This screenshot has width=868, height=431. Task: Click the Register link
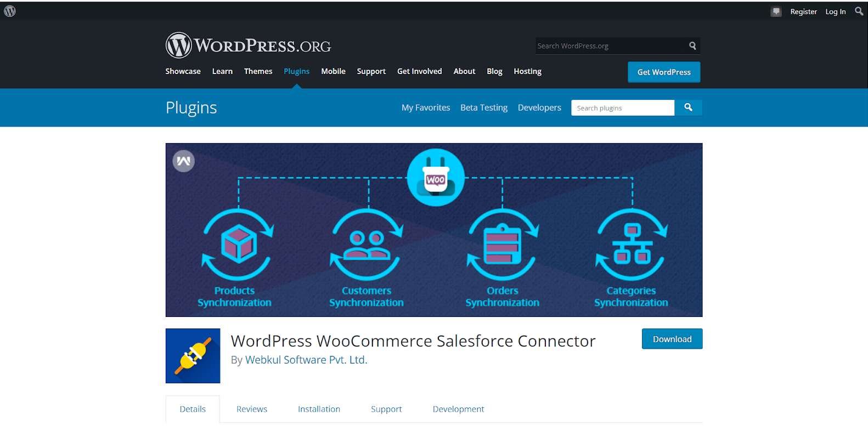coord(803,12)
